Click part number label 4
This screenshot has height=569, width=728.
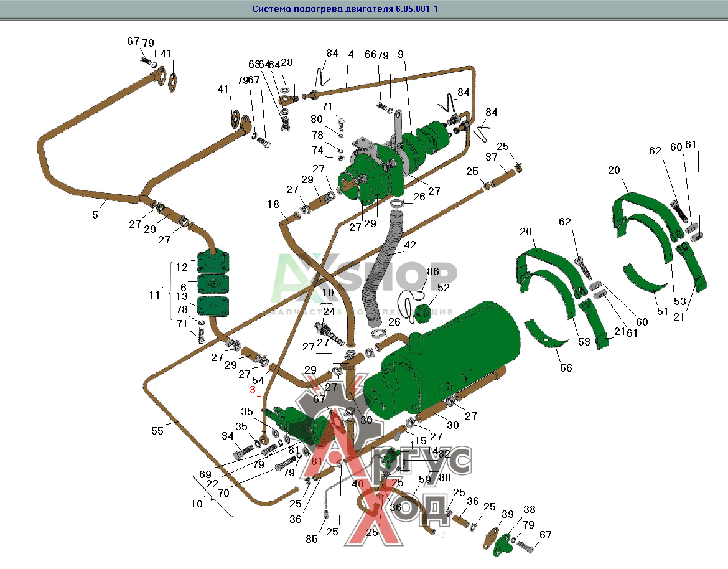[351, 54]
